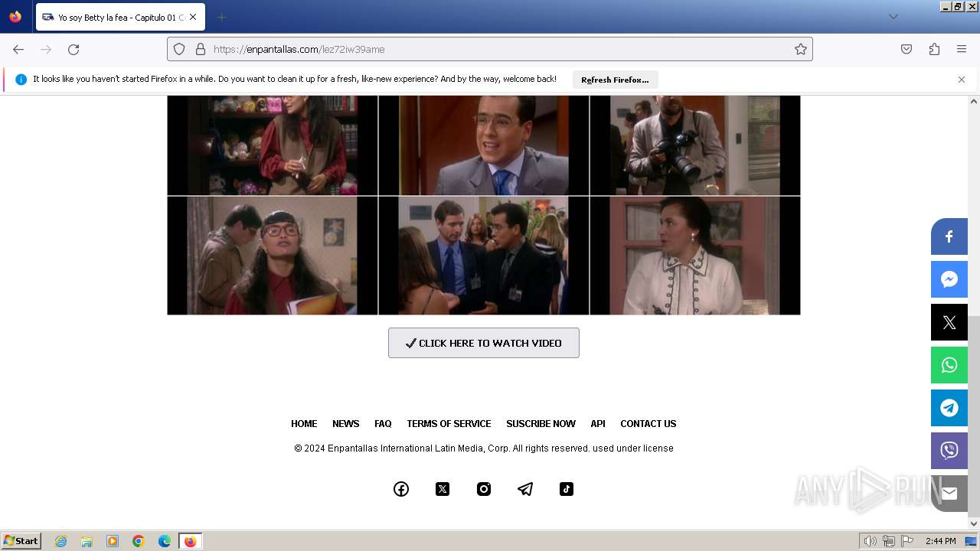Save page to Pocket
The height and width of the screenshot is (551, 980).
906,49
